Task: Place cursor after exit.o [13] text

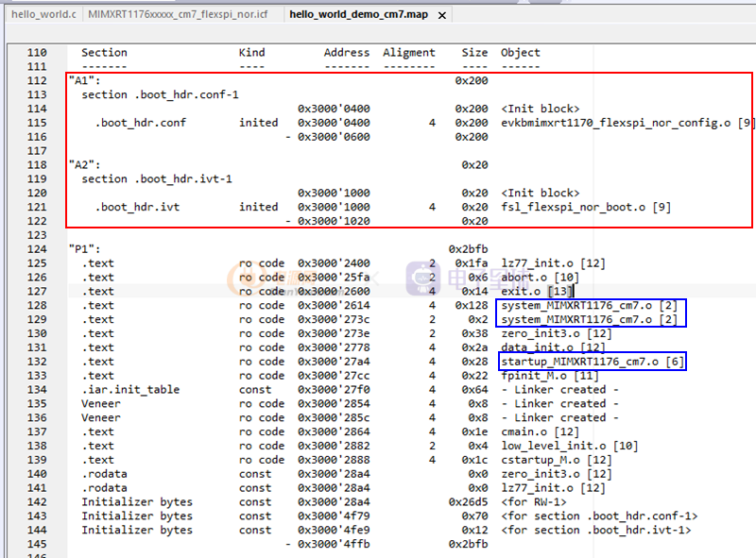Action: (x=574, y=292)
